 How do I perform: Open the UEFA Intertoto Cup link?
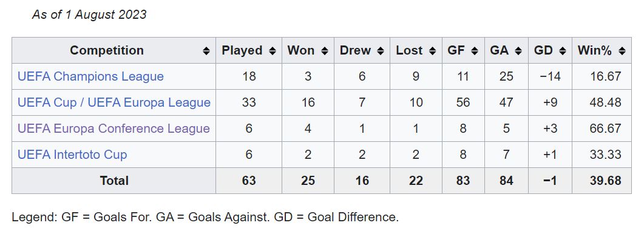tap(72, 155)
